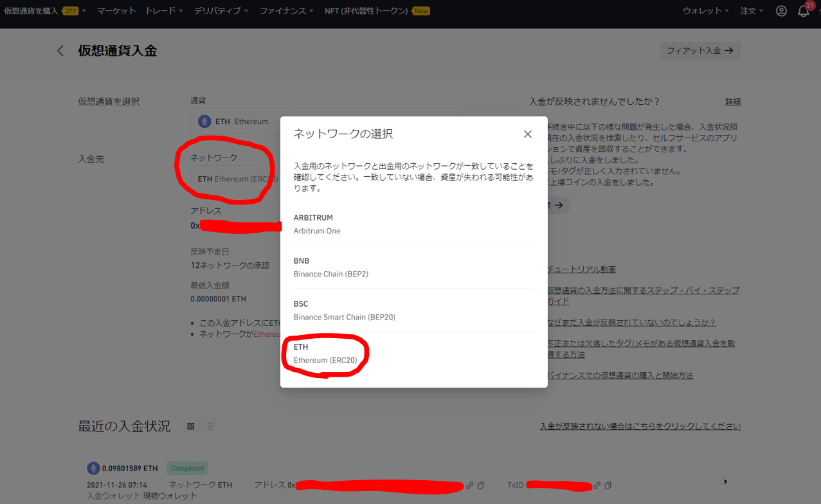The height and width of the screenshot is (504, 821).
Task: Open the account profile icon
Action: pyautogui.click(x=780, y=11)
